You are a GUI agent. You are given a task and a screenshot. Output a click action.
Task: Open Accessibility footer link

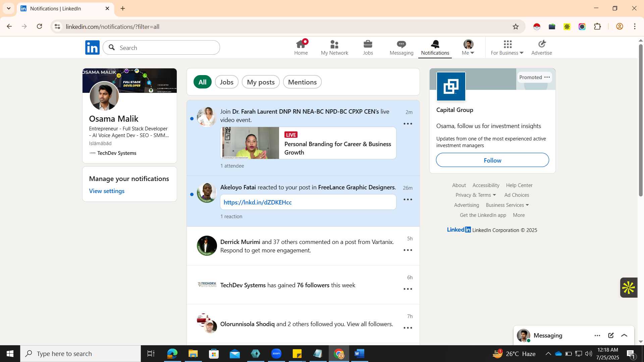click(486, 185)
